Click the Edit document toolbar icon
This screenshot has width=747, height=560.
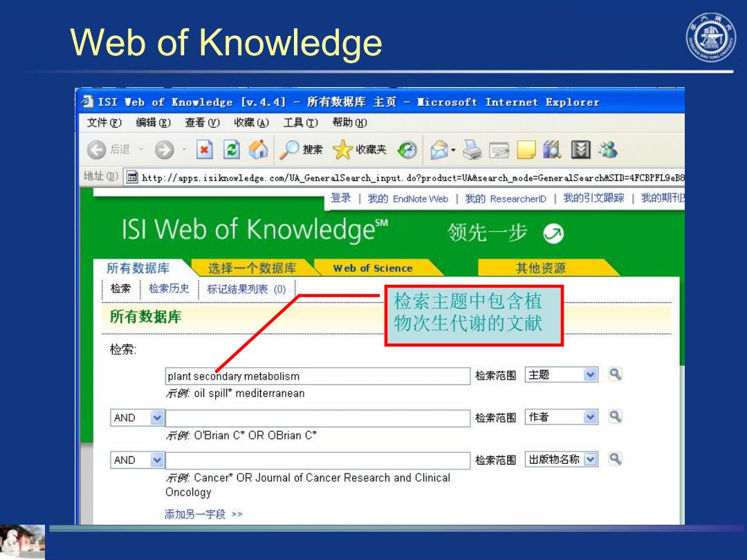click(x=499, y=150)
